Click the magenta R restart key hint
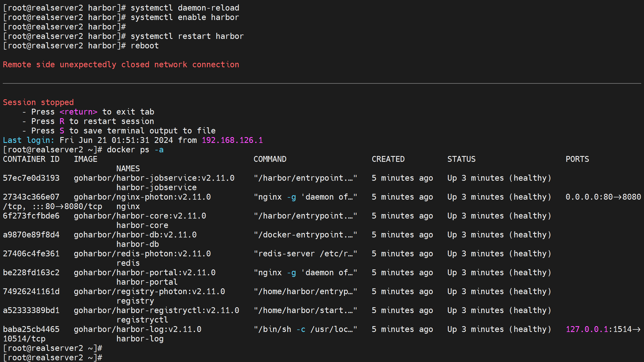Image resolution: width=644 pixels, height=362 pixels. (62, 121)
